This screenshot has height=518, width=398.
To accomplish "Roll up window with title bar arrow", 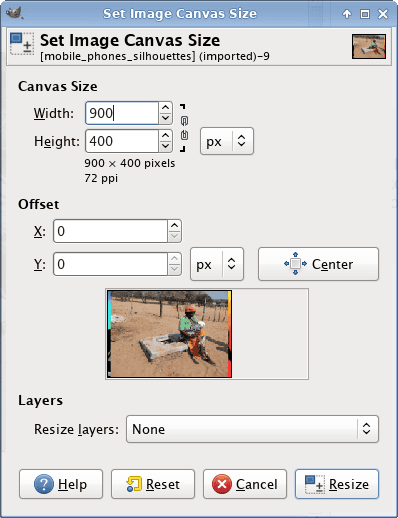I will click(x=347, y=14).
